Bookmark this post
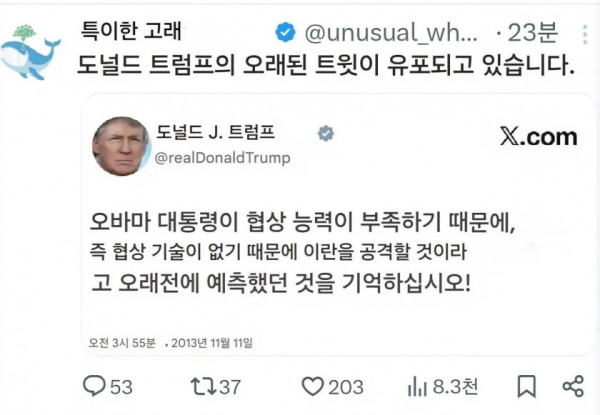 click(527, 386)
